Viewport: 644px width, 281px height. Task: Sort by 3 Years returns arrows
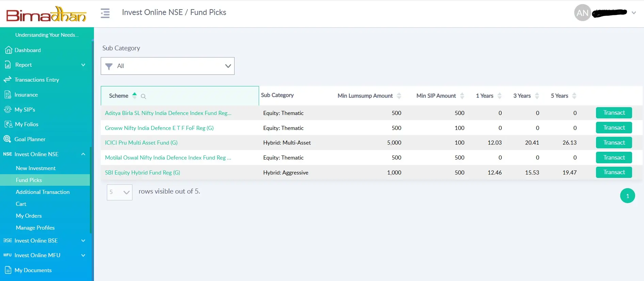coord(537,96)
